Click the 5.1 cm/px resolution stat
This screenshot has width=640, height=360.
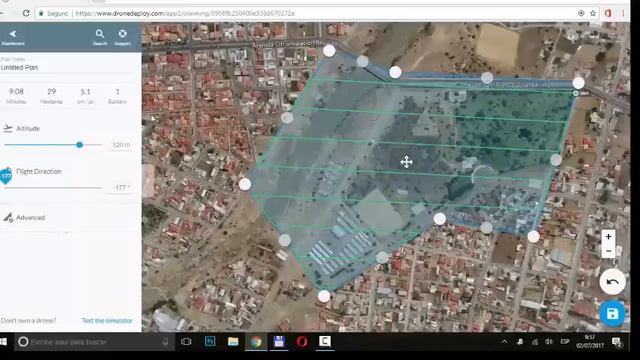point(85,96)
